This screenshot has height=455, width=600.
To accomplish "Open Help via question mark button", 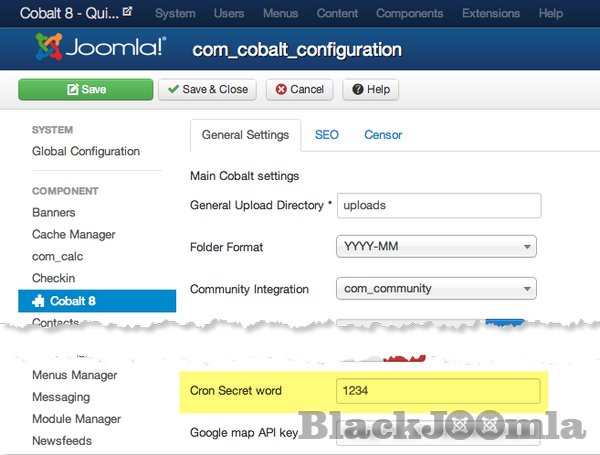I will coord(369,89).
